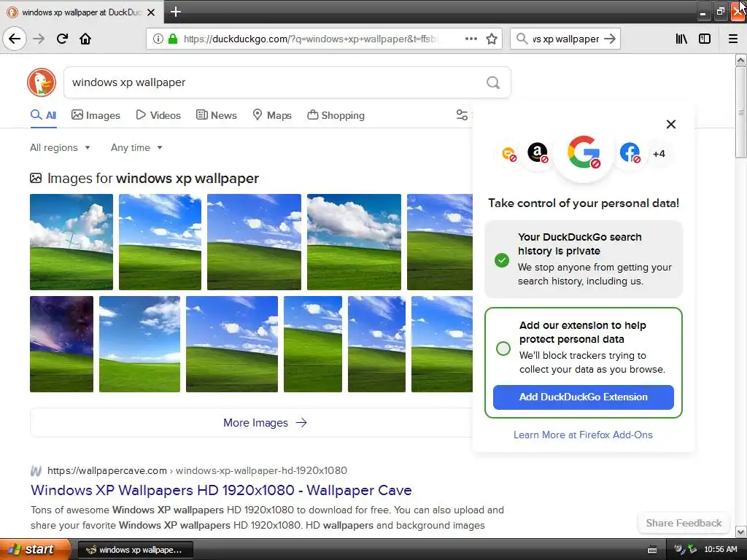747x560 pixels.
Task: Open page actions three-dot menu
Action: [x=471, y=39]
